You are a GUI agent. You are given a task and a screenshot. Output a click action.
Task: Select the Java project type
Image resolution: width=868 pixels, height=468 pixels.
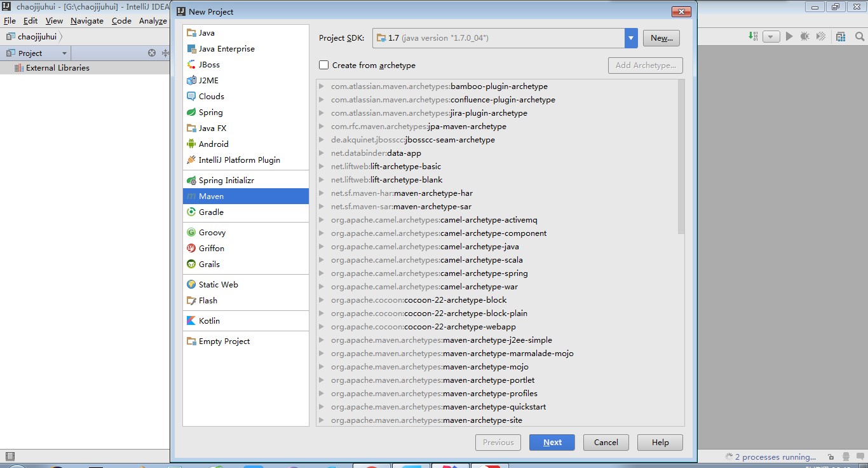(245, 32)
